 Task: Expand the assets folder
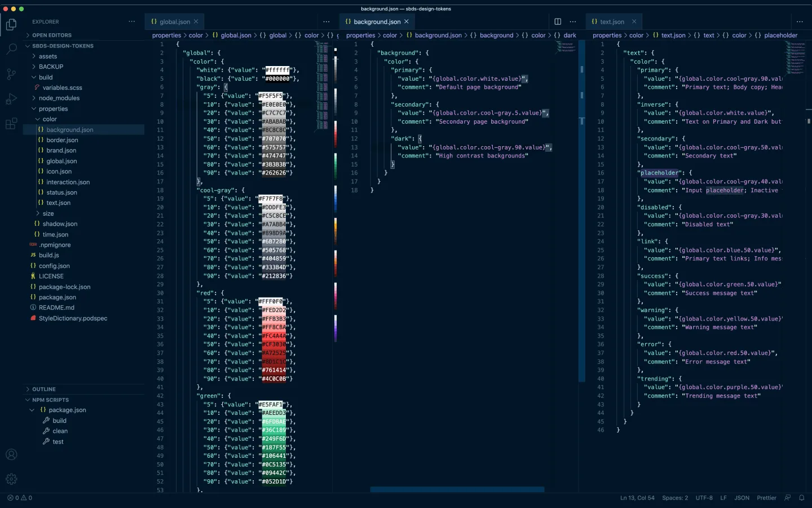coord(47,56)
